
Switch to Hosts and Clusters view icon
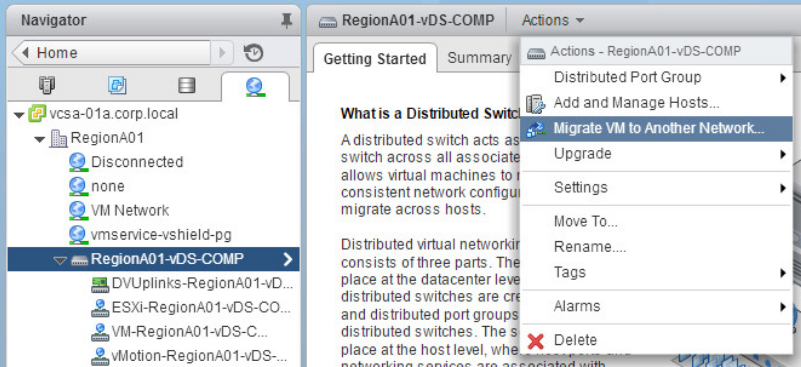47,85
